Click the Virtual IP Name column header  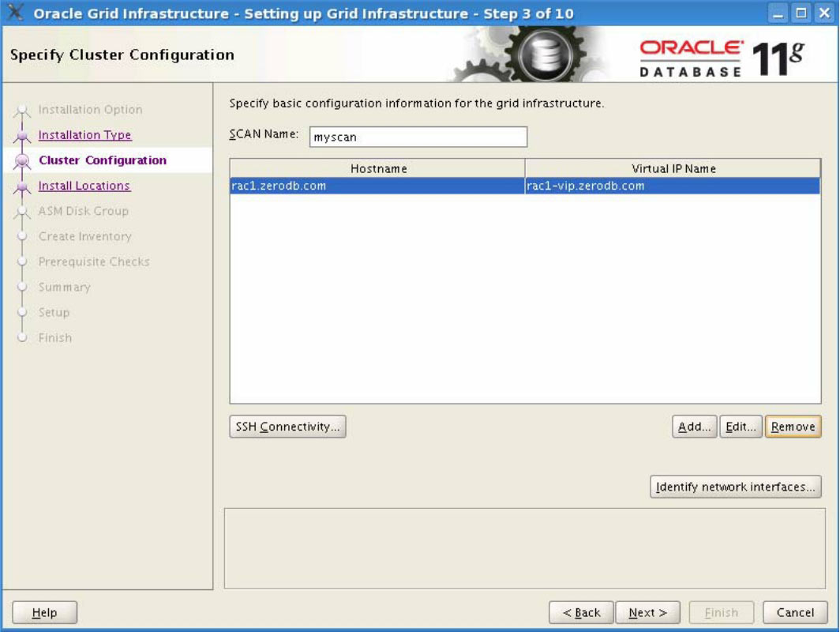(x=673, y=168)
